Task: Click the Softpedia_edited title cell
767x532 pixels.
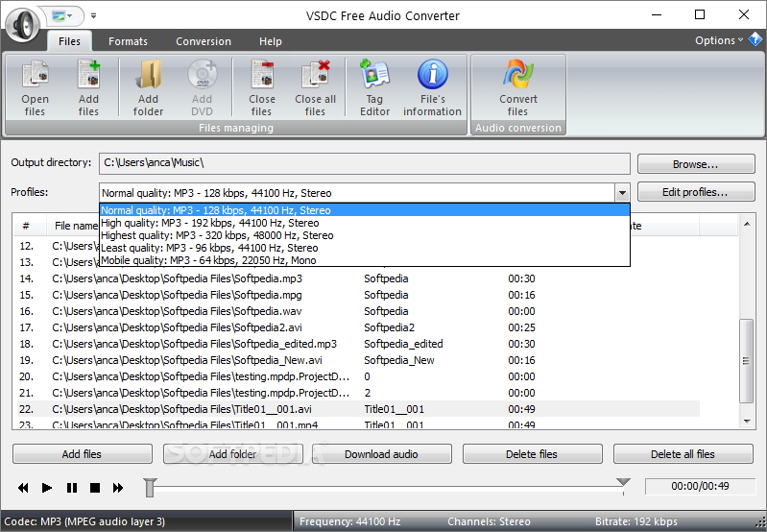Action: [x=403, y=344]
